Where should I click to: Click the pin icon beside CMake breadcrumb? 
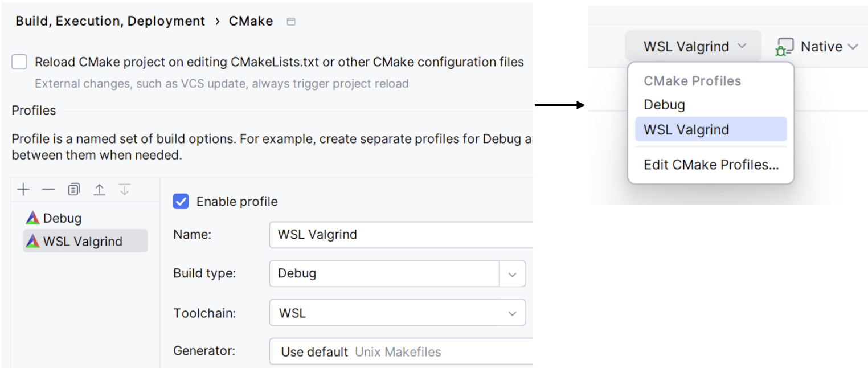coord(290,21)
